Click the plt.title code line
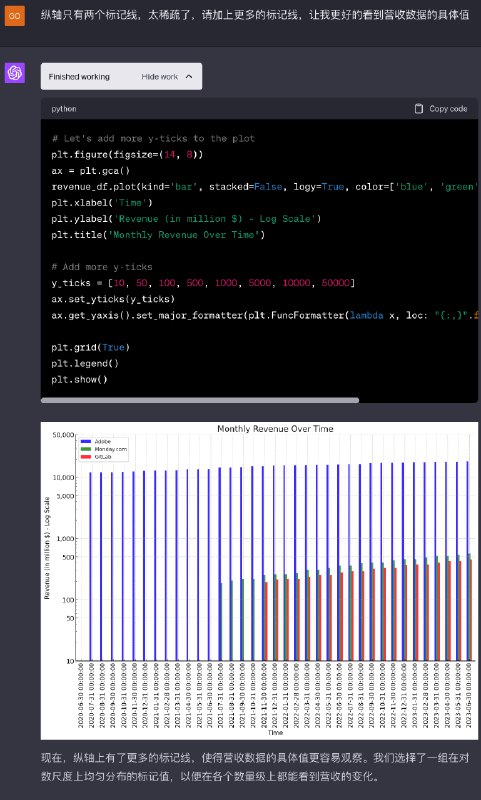The image size is (481, 800). (x=158, y=235)
